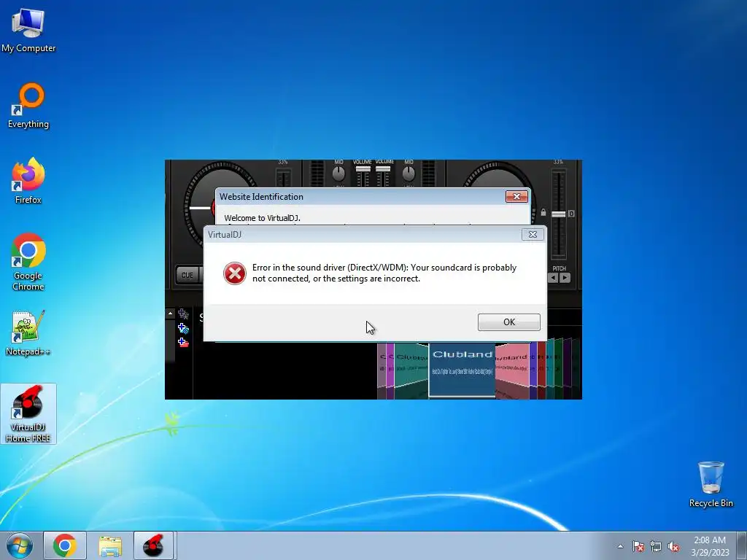Close the VirtualDJ sound driver error dialog
This screenshot has height=560, width=747.
pos(533,234)
